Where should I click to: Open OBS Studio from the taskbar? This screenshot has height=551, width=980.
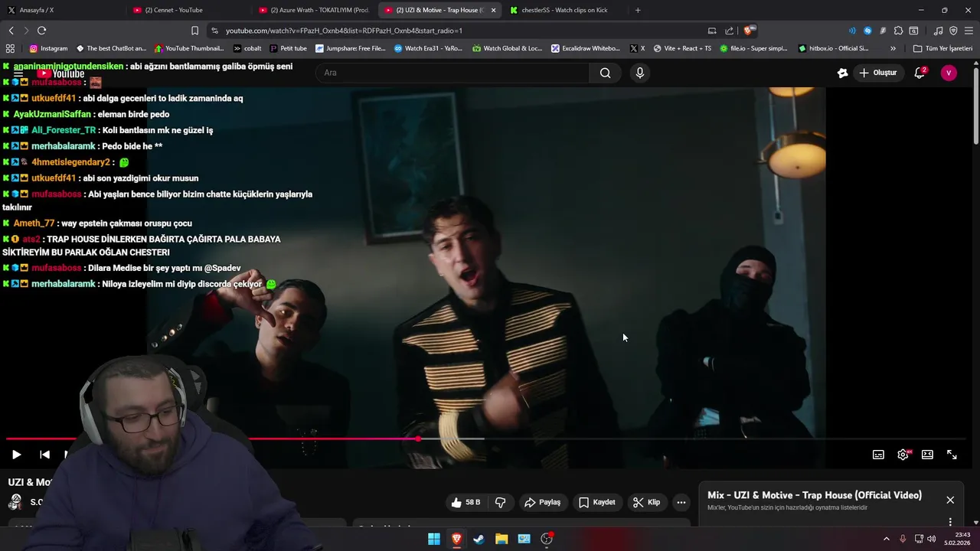(547, 539)
